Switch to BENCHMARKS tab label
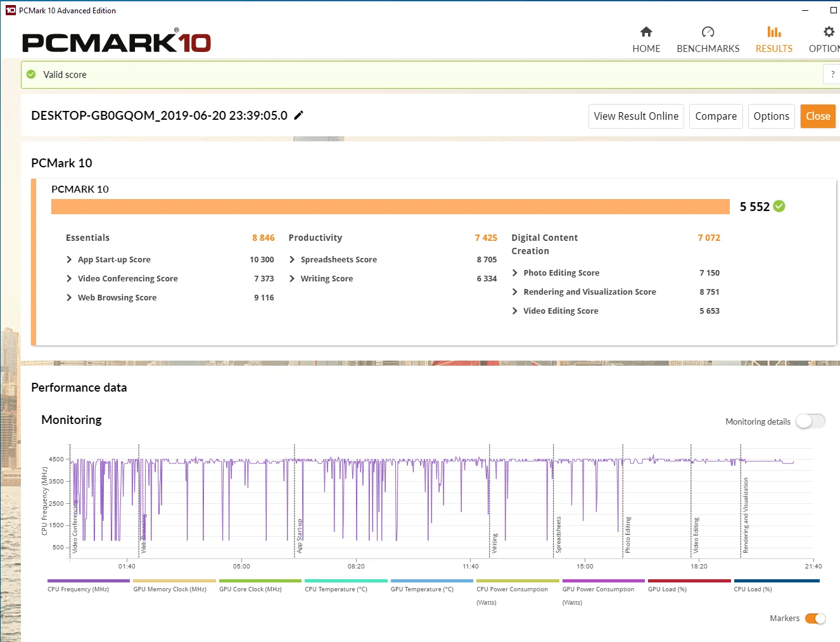Viewport: 840px width, 642px height. coord(708,49)
